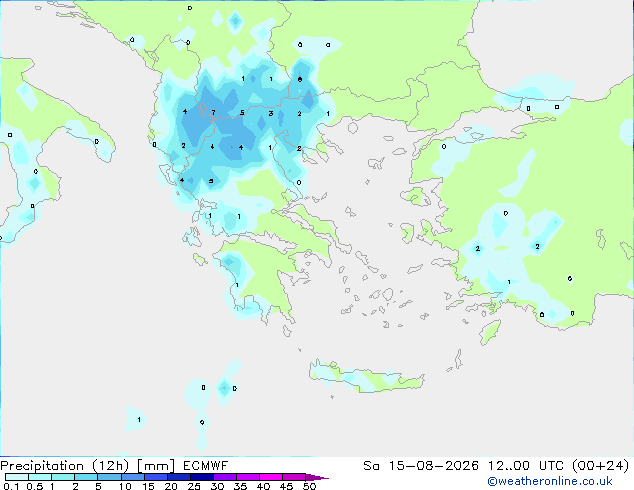Select the 40–45 mm magenta legend swatch
634x490 pixels.
point(271,477)
